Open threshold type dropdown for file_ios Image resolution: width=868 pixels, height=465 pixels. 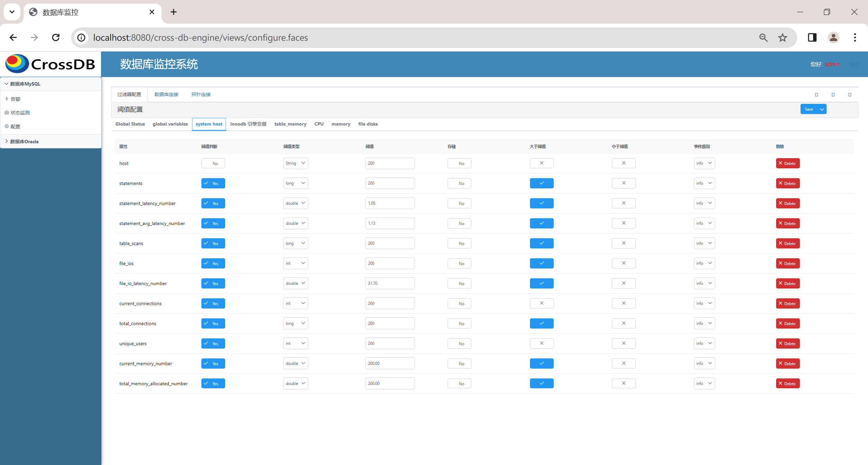pyautogui.click(x=295, y=263)
